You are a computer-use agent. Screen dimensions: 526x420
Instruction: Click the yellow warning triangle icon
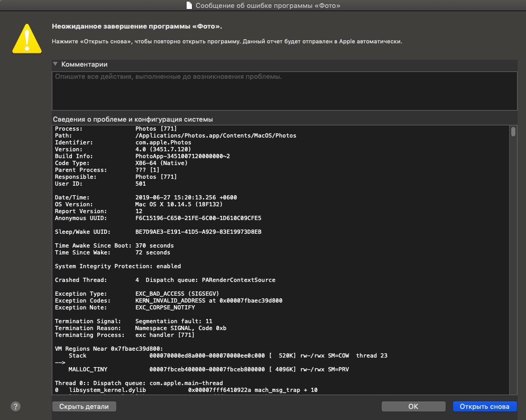click(27, 39)
